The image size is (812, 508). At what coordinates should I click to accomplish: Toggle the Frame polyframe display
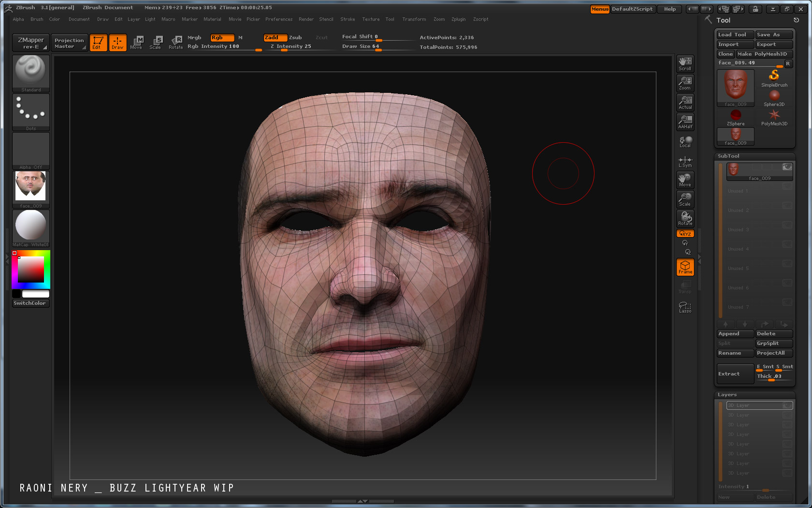pyautogui.click(x=685, y=267)
